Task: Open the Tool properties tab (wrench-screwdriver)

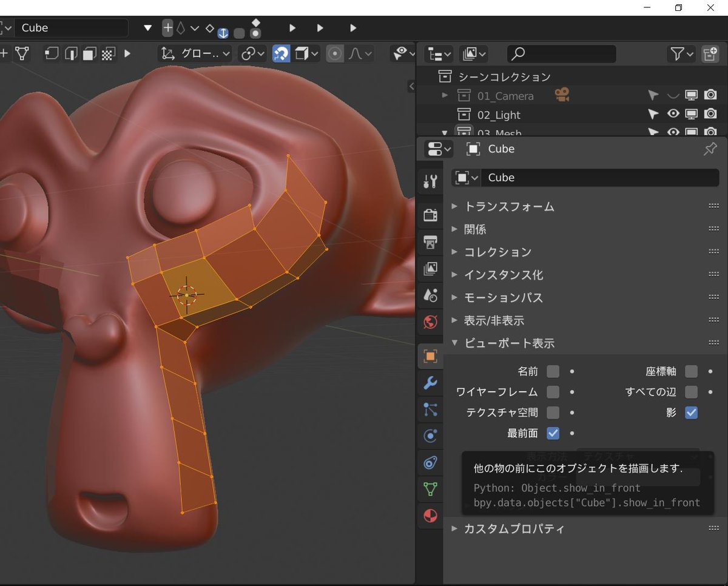Action: tap(430, 180)
